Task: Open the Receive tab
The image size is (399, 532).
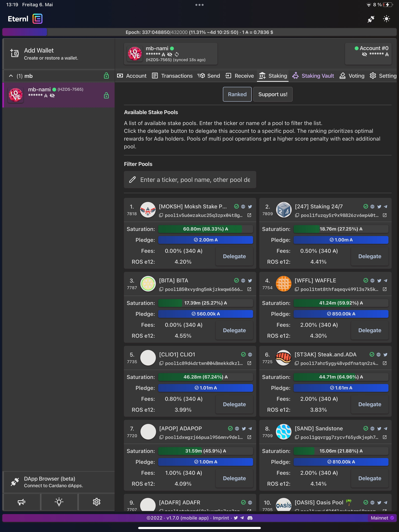Action: [x=239, y=76]
